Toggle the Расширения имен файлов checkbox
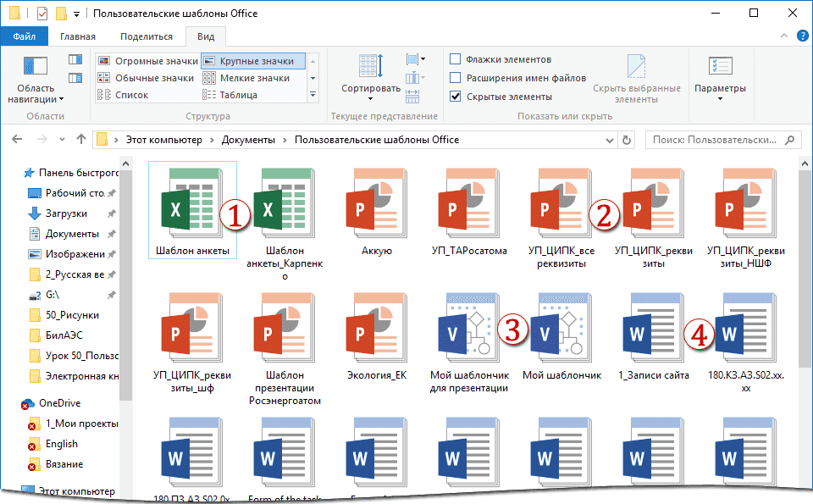This screenshot has width=813, height=504. click(x=456, y=78)
